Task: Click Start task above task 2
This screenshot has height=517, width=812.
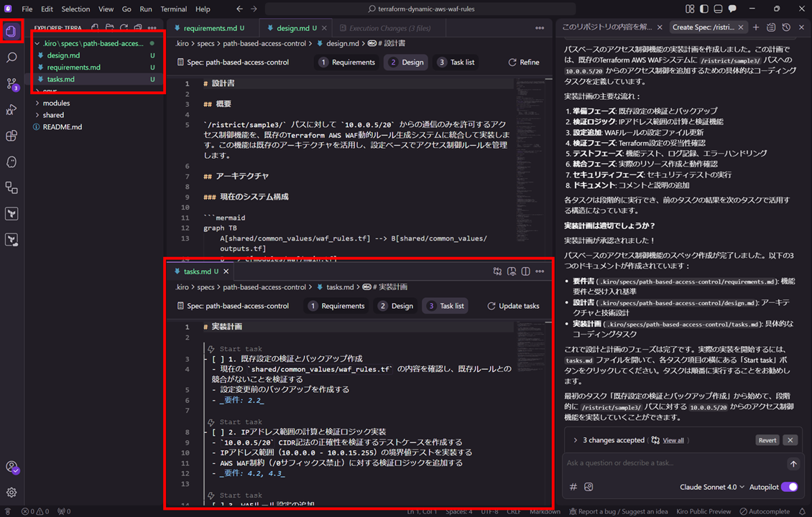Action: pyautogui.click(x=240, y=421)
